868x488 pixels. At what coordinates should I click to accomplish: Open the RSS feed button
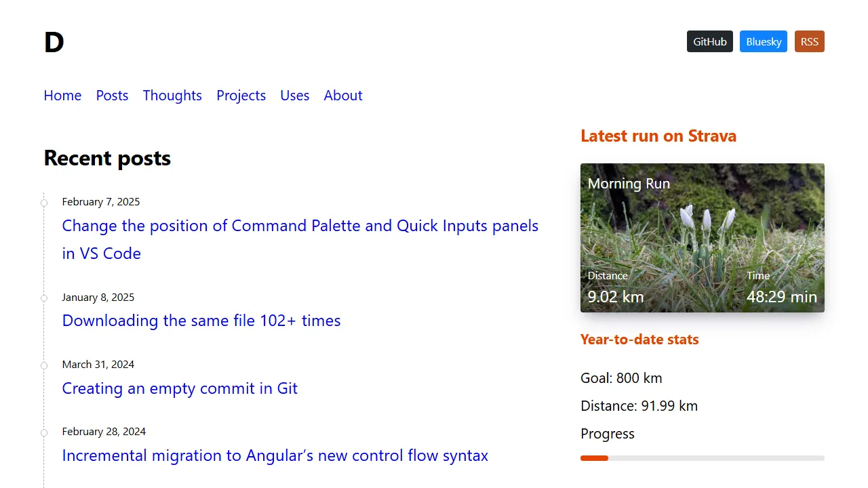pyautogui.click(x=809, y=41)
